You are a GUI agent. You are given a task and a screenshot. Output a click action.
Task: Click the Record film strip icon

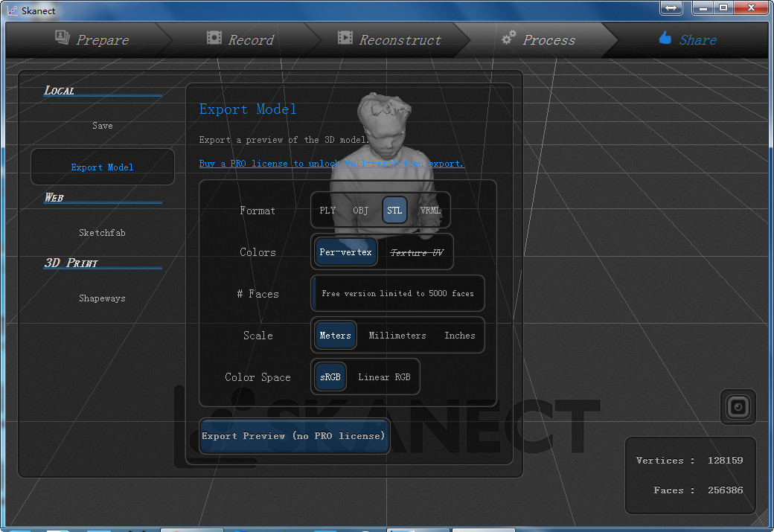click(x=214, y=37)
